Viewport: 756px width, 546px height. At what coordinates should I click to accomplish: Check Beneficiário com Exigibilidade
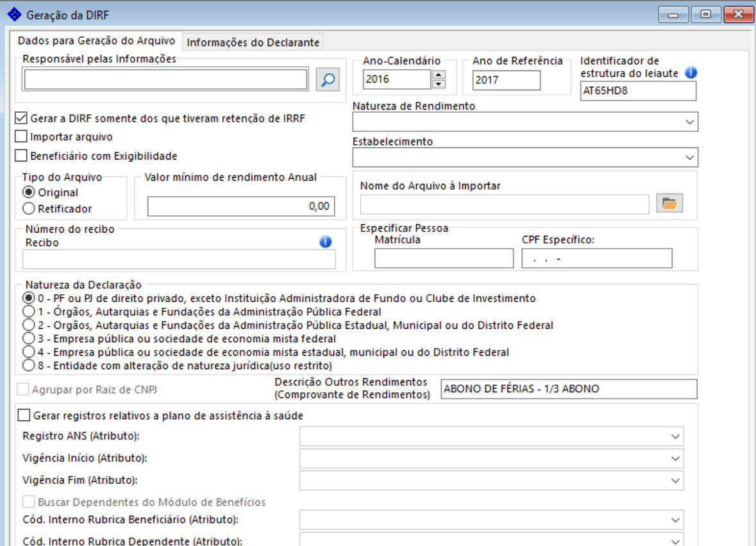21,156
